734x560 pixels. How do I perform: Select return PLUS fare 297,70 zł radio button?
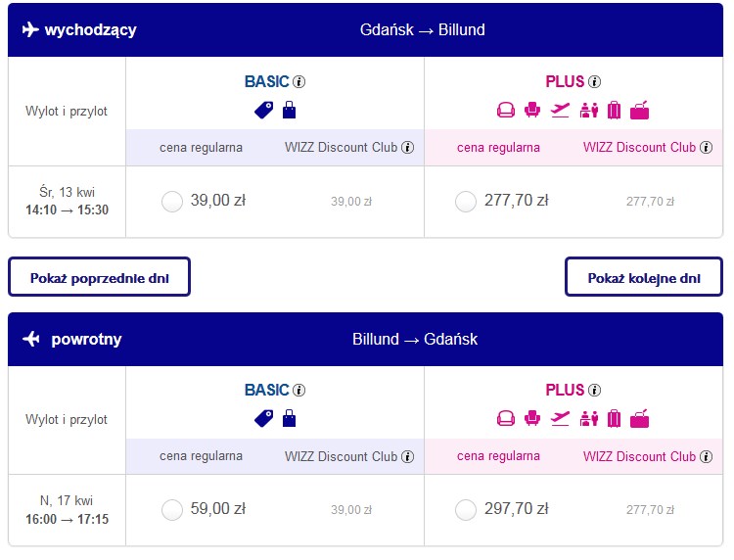[x=466, y=509]
